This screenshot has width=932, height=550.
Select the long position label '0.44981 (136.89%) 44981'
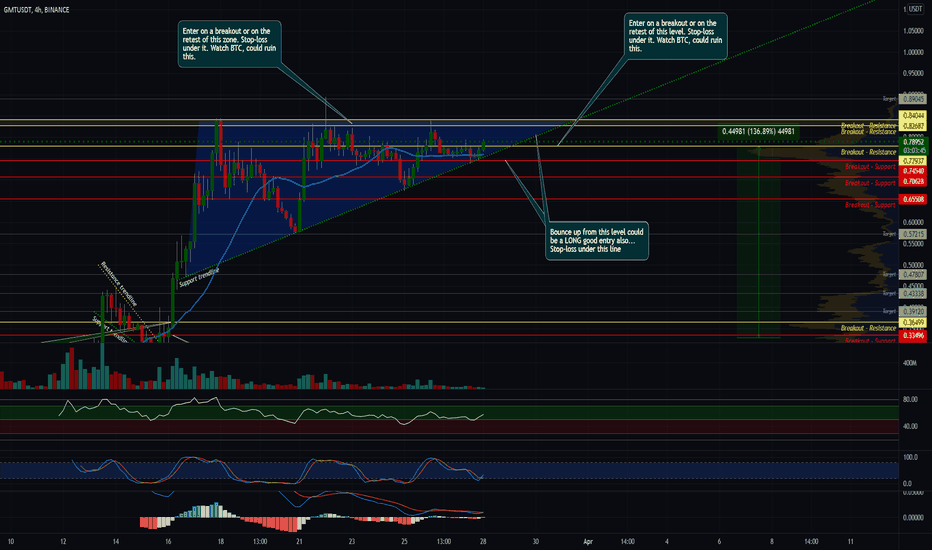[758, 131]
